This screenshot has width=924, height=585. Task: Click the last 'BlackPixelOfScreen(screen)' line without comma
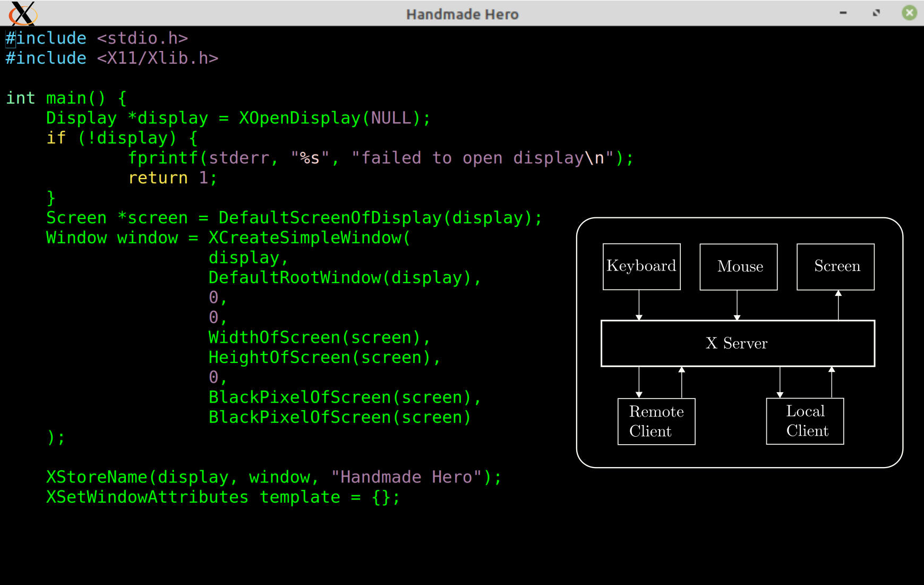click(340, 417)
